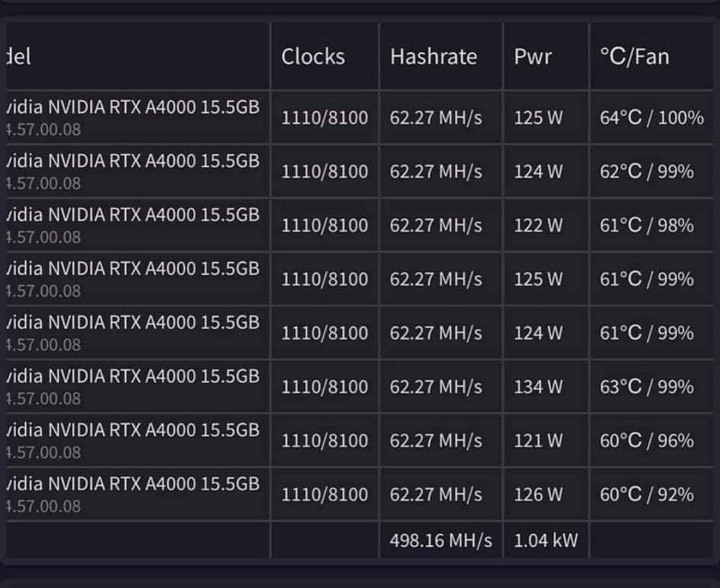Viewport: 720px width, 588px height.
Task: Click the Hashrate column header
Action: [434, 57]
